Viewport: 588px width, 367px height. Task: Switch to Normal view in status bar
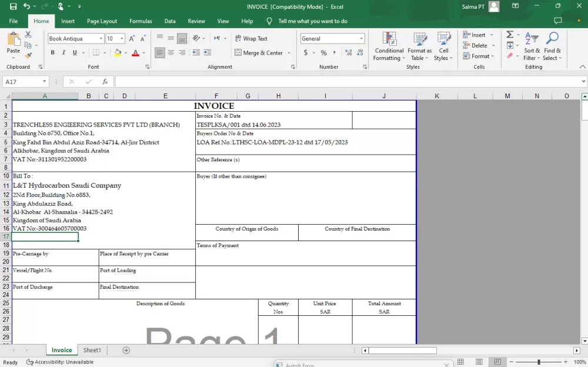(x=460, y=362)
